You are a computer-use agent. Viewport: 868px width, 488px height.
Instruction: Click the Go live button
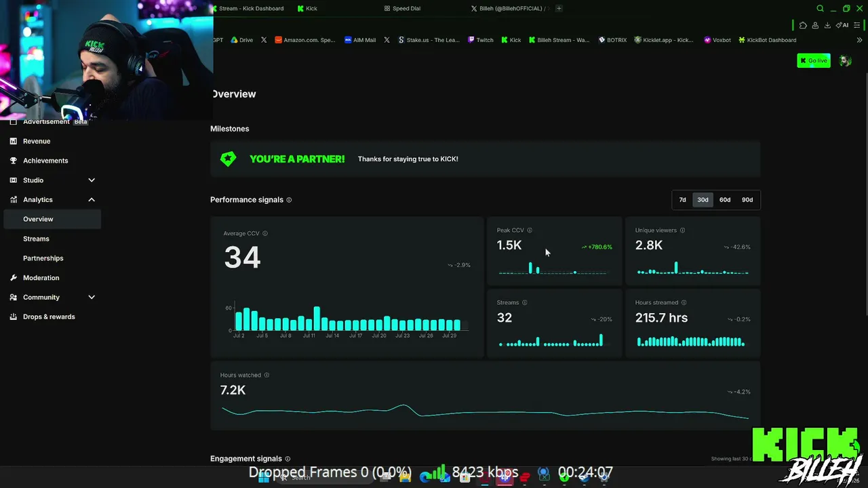[x=814, y=60]
